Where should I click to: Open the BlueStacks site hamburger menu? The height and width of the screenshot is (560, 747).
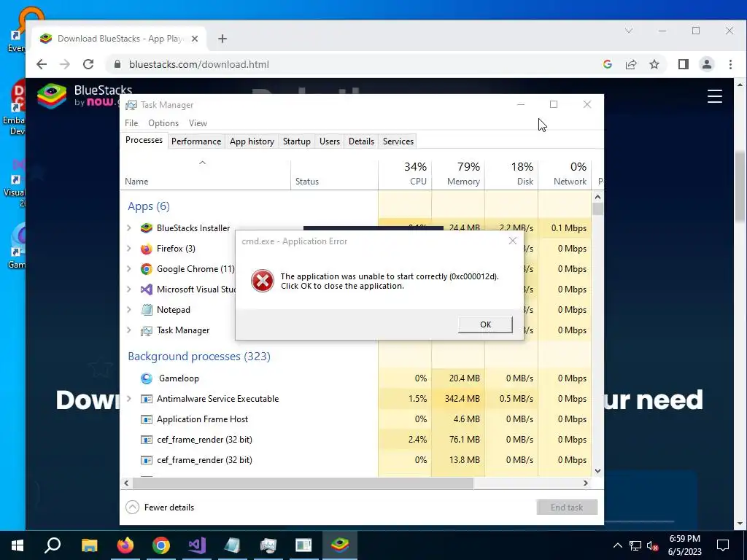click(715, 96)
